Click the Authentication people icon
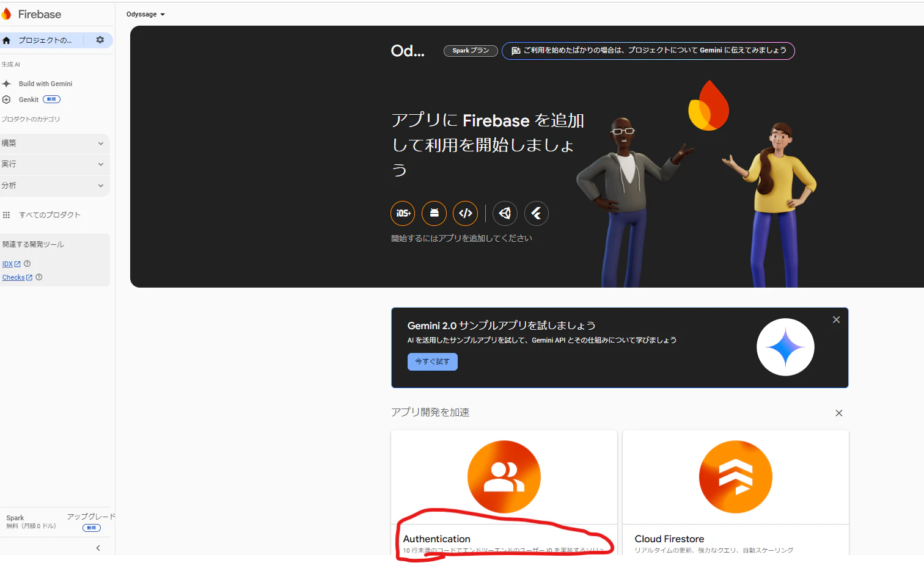 coord(504,477)
